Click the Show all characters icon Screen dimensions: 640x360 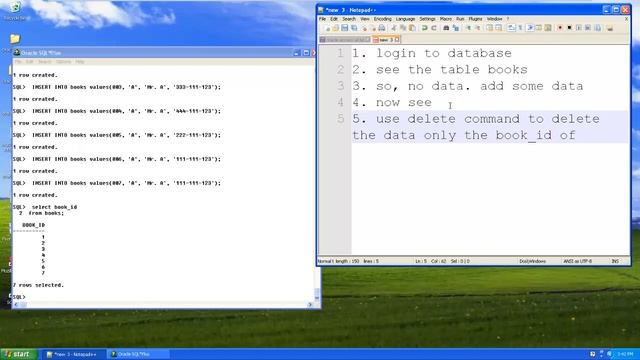click(520, 28)
